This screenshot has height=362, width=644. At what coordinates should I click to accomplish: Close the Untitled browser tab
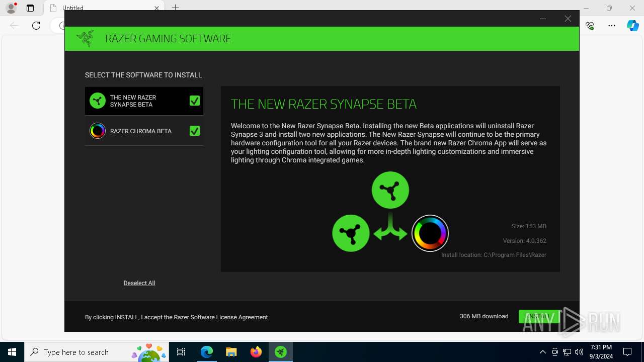(x=156, y=8)
